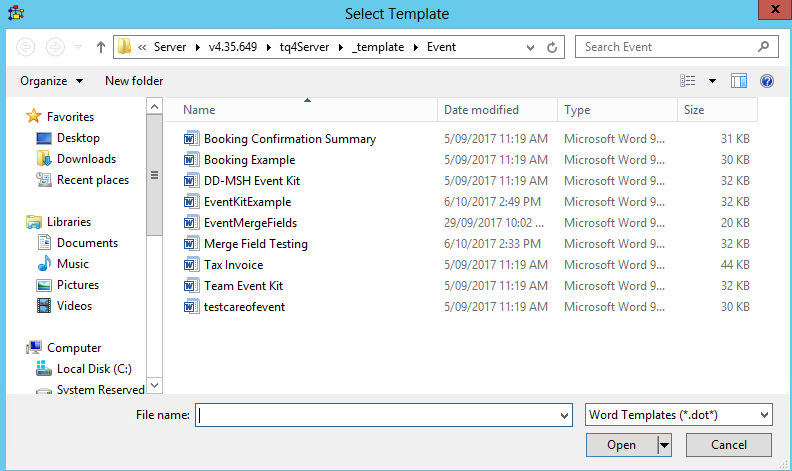The image size is (792, 471).
Task: Click the Help question mark icon
Action: pyautogui.click(x=767, y=81)
